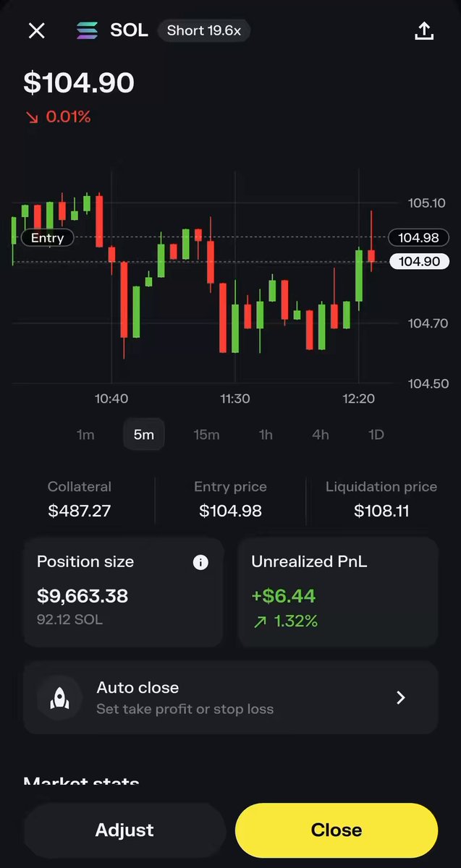
Task: Open the Unrealized PnL card
Action: point(338,592)
